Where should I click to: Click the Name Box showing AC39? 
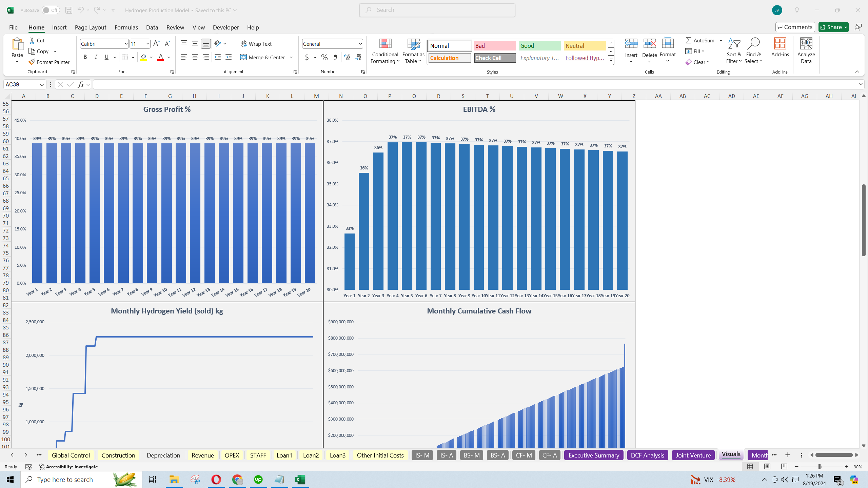(25, 84)
